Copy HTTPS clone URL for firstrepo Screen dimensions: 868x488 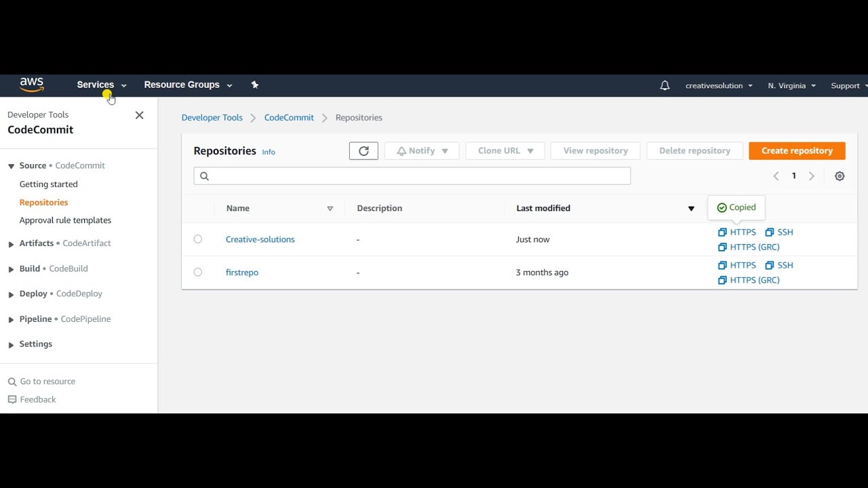click(737, 265)
